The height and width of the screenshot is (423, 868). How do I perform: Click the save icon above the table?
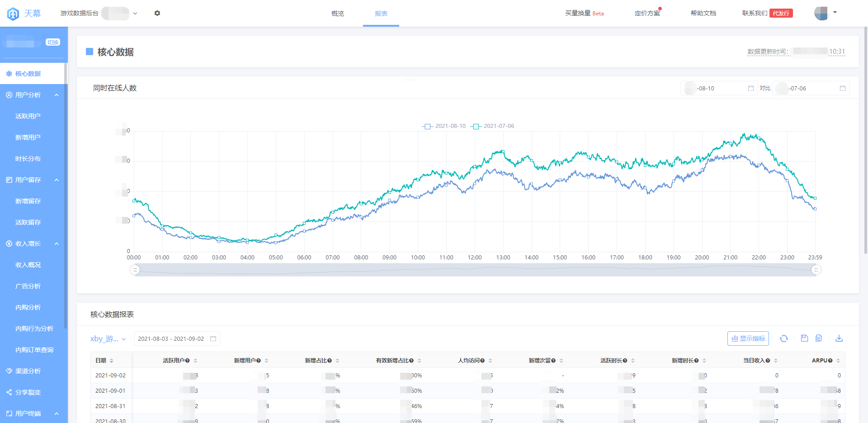[x=804, y=338]
